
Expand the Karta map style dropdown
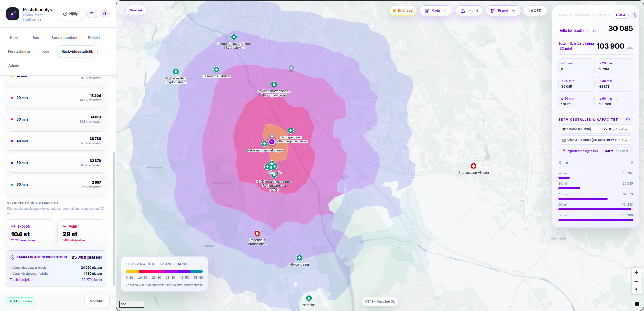(x=436, y=11)
